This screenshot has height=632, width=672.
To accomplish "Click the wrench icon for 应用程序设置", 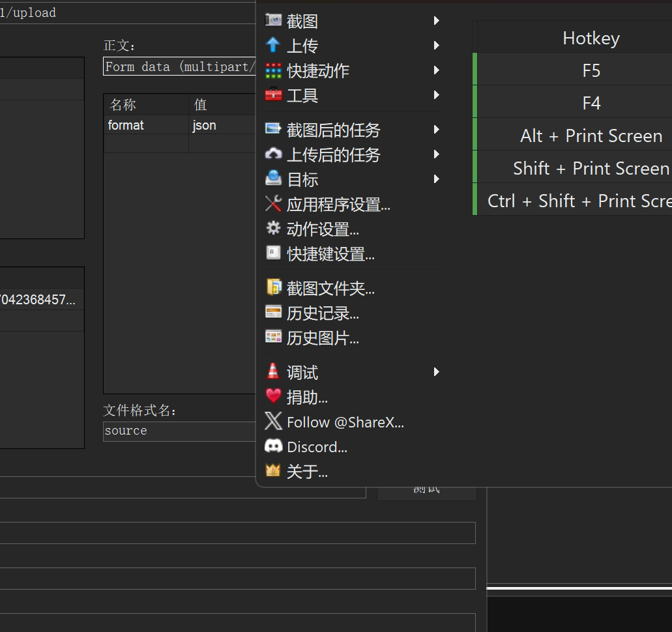I will (x=273, y=205).
